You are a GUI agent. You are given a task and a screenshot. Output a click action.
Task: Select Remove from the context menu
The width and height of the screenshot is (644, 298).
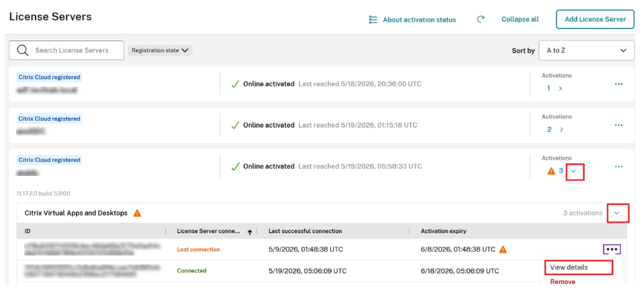point(562,282)
